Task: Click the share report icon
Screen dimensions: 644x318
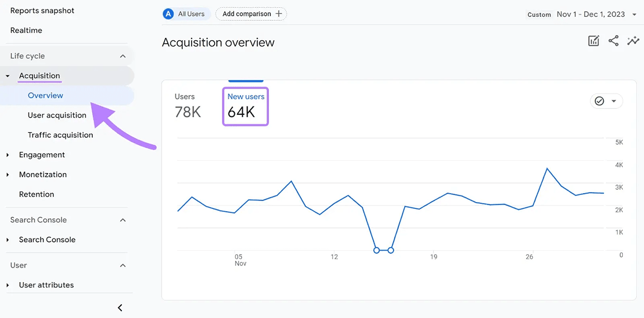Action: point(613,41)
